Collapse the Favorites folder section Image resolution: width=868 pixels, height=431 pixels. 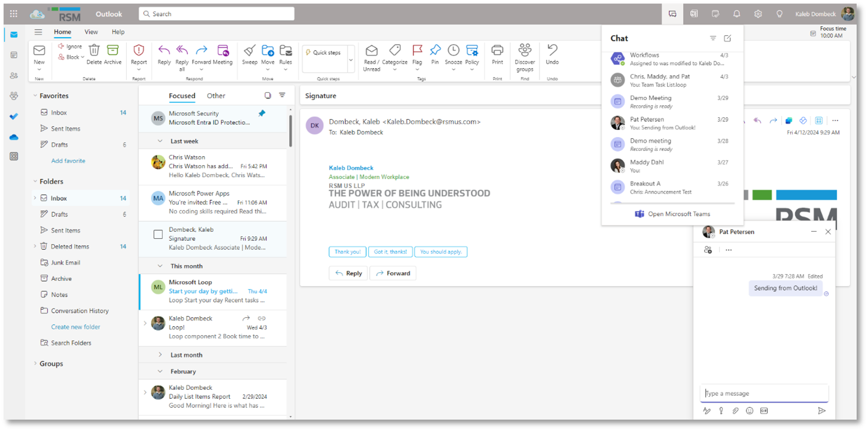pyautogui.click(x=35, y=96)
